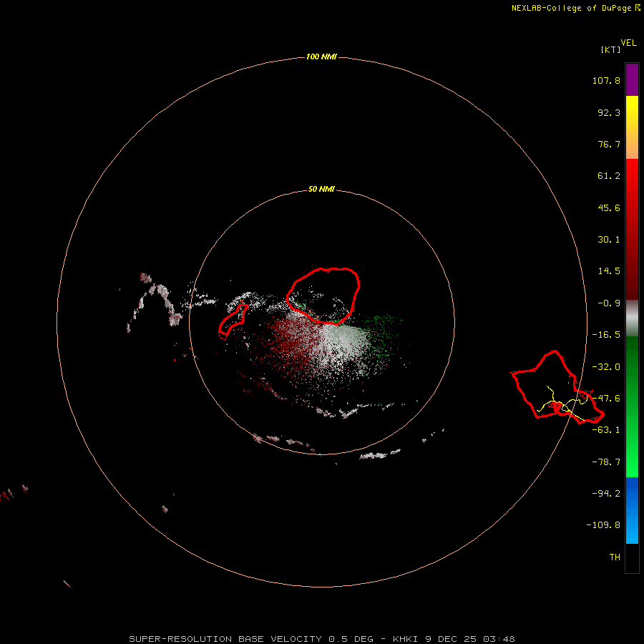Click the red island outline with yellow roads
644x644 pixels.
pos(557,387)
